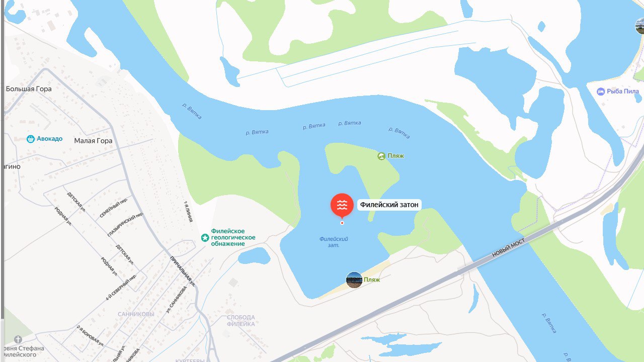Click the church cross icon by Стефана Филейского
Image resolution: width=644 pixels, height=362 pixels.
click(x=19, y=340)
